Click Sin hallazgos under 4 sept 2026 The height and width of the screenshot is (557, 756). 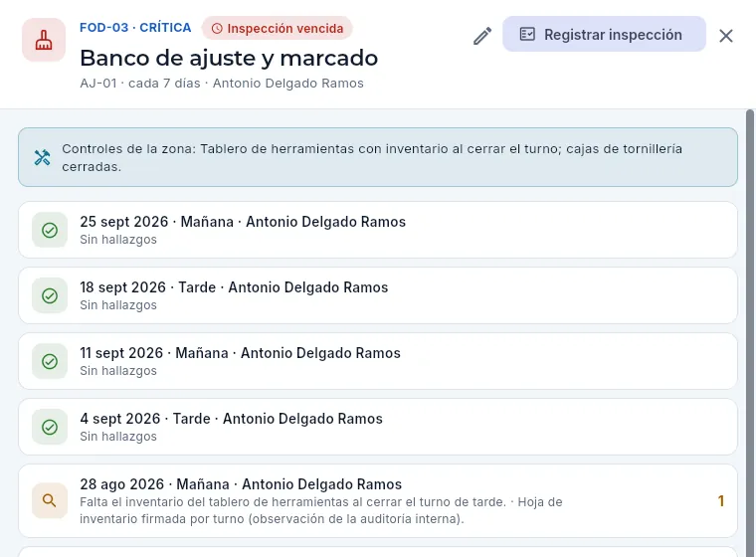(118, 437)
